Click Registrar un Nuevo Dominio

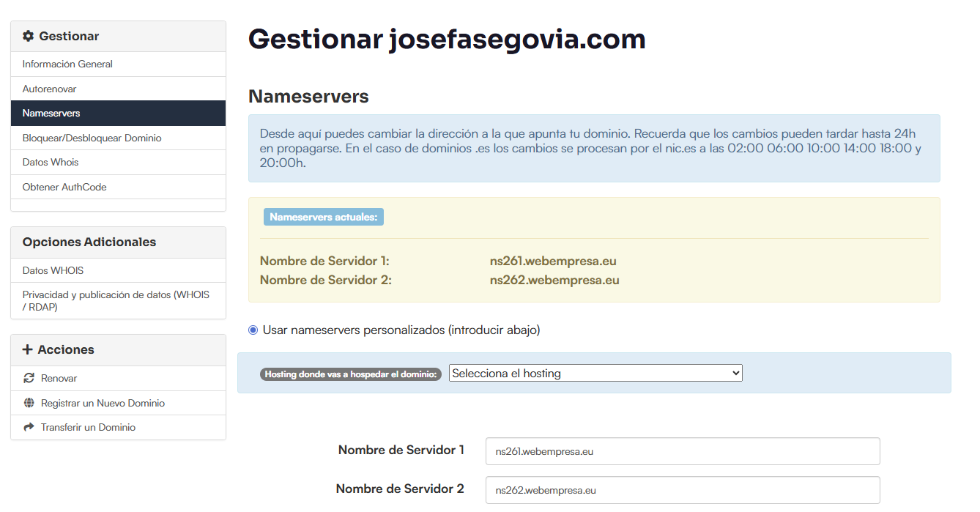(x=103, y=403)
